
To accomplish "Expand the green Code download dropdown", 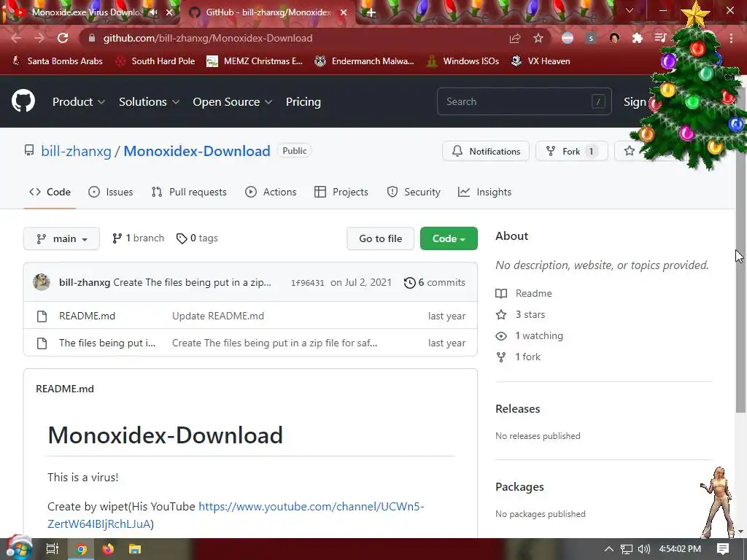I will [449, 238].
